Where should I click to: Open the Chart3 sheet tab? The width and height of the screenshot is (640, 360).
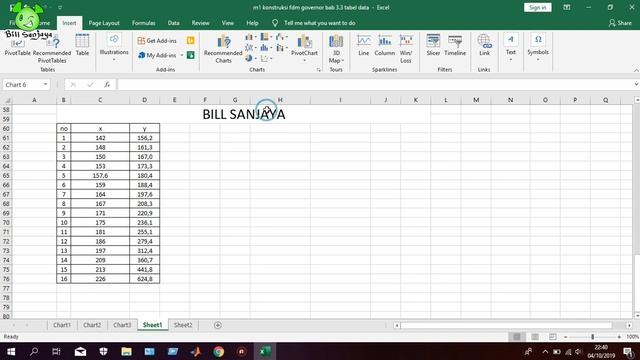click(122, 325)
